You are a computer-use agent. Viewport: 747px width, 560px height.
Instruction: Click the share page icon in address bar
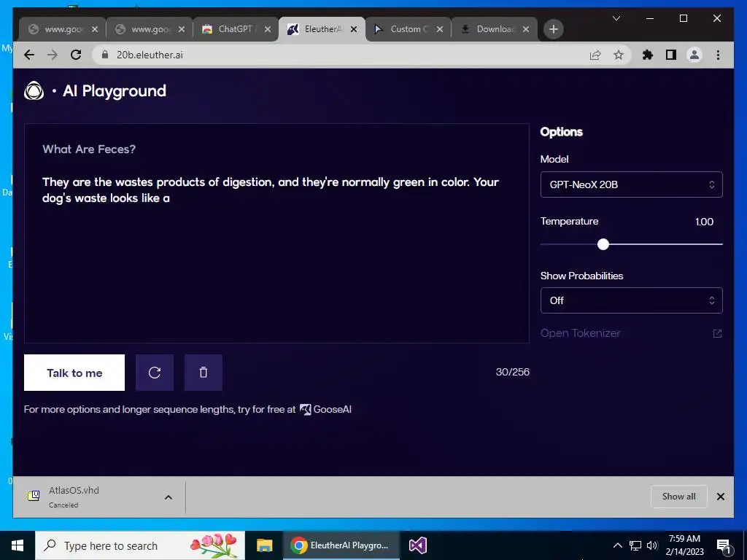[x=595, y=55]
